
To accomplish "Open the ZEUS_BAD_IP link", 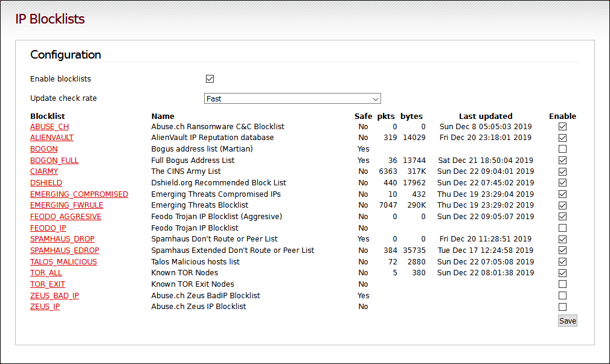I will click(x=54, y=296).
